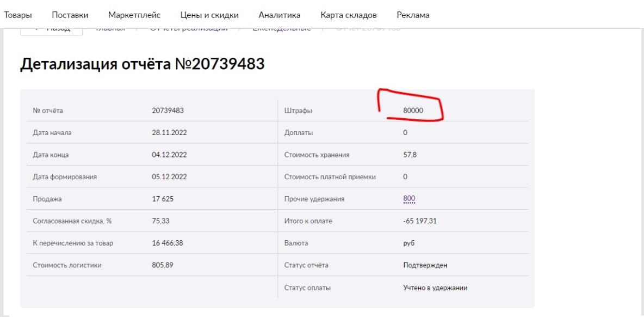Click the Статус отчёта value Подтвержден
Viewport: 644px width, 317px height.
tap(425, 265)
